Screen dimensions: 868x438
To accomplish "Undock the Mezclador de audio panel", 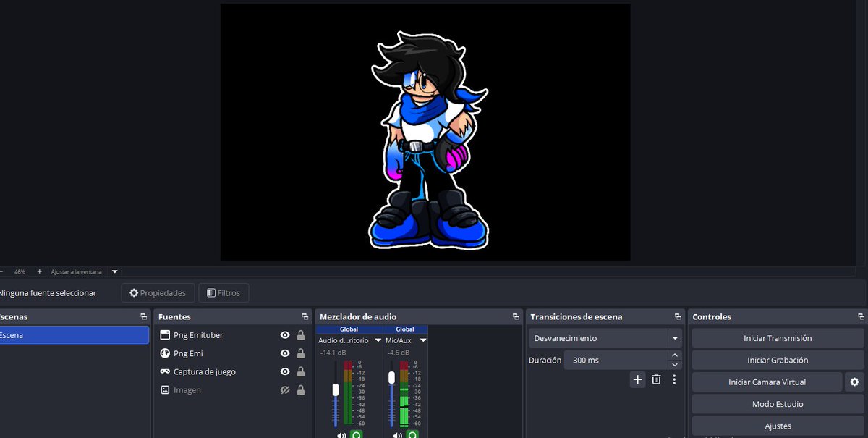I will pos(516,317).
